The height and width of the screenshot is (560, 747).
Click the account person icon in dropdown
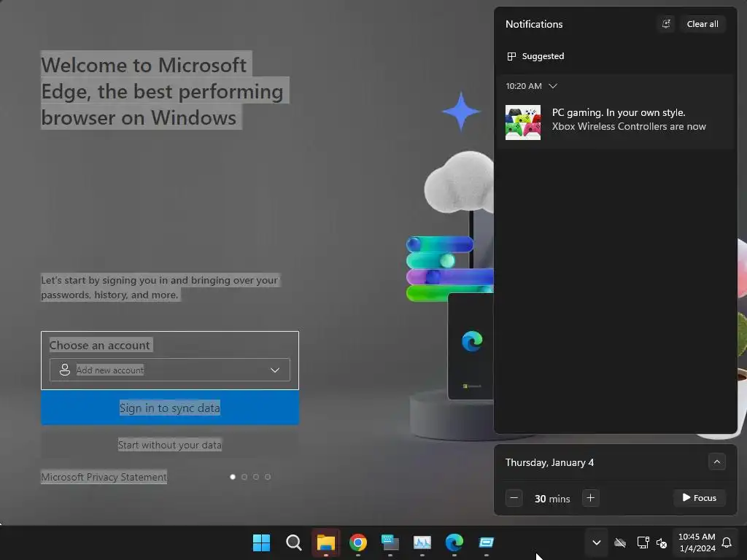(65, 370)
